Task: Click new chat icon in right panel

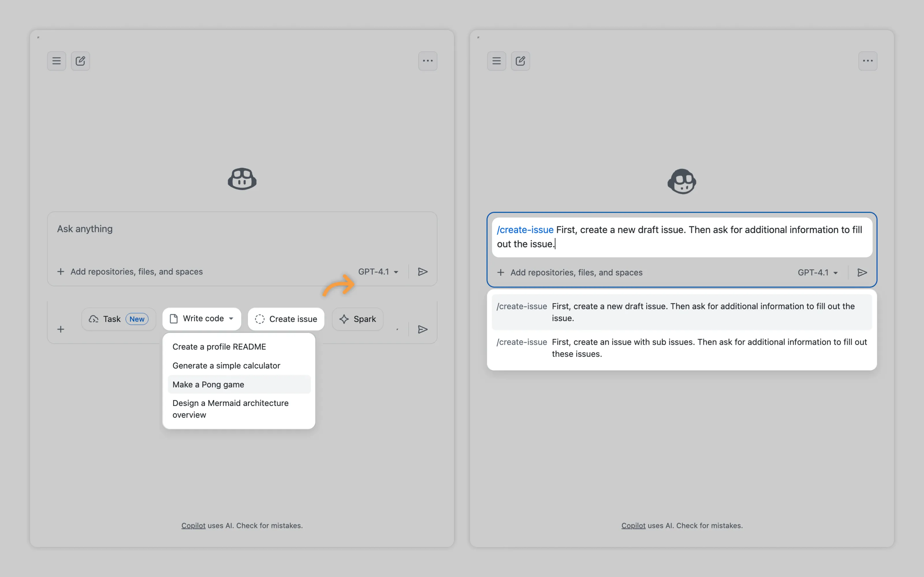Action: click(x=520, y=61)
